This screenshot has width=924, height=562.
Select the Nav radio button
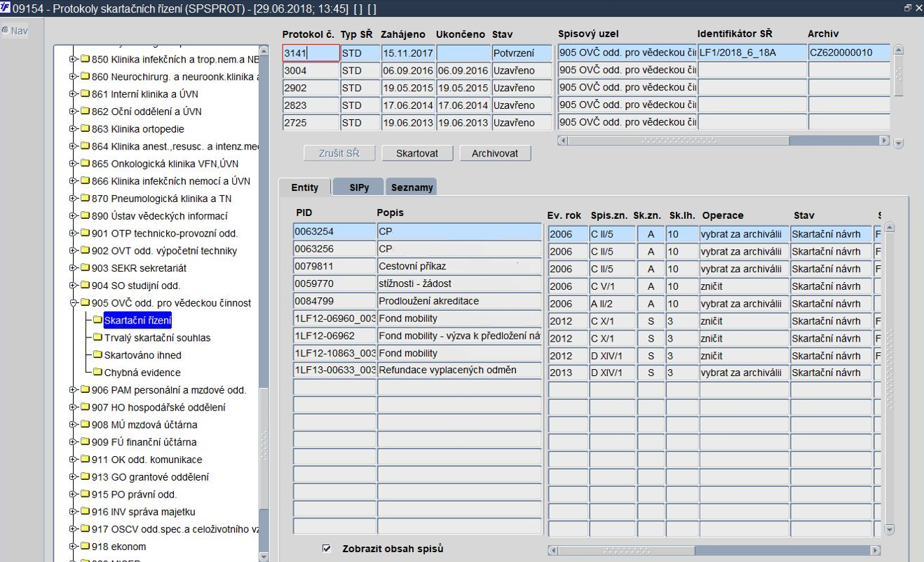6,31
